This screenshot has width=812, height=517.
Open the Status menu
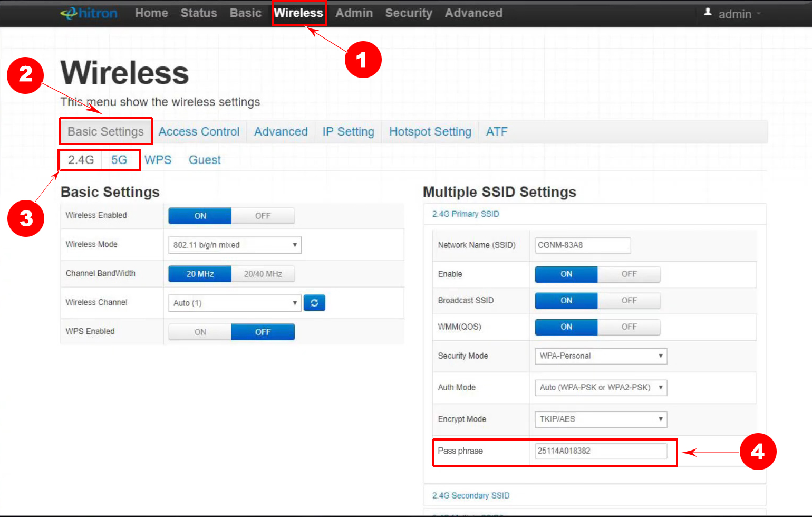click(x=198, y=13)
